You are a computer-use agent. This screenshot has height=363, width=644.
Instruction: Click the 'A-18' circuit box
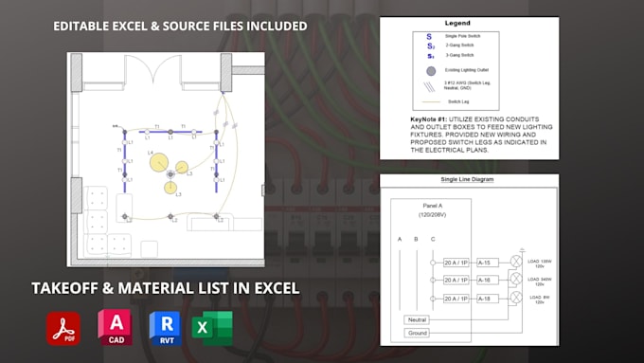tap(488, 299)
